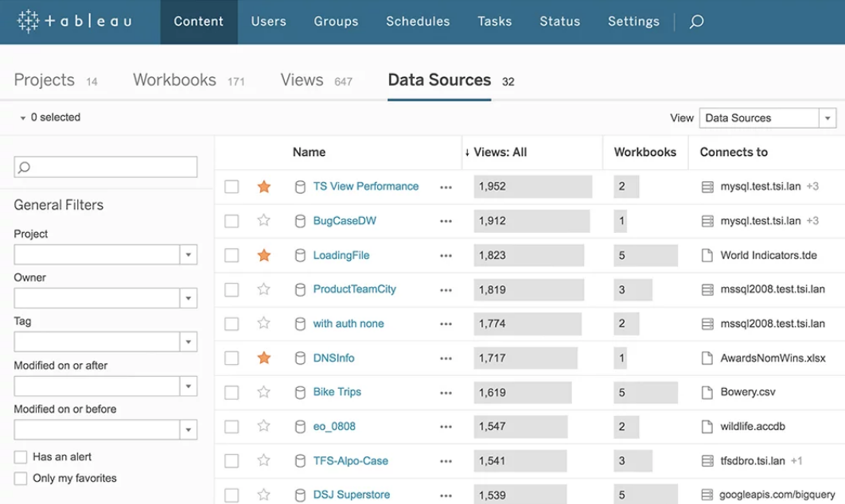Click inside the General Filters search field

point(103,167)
